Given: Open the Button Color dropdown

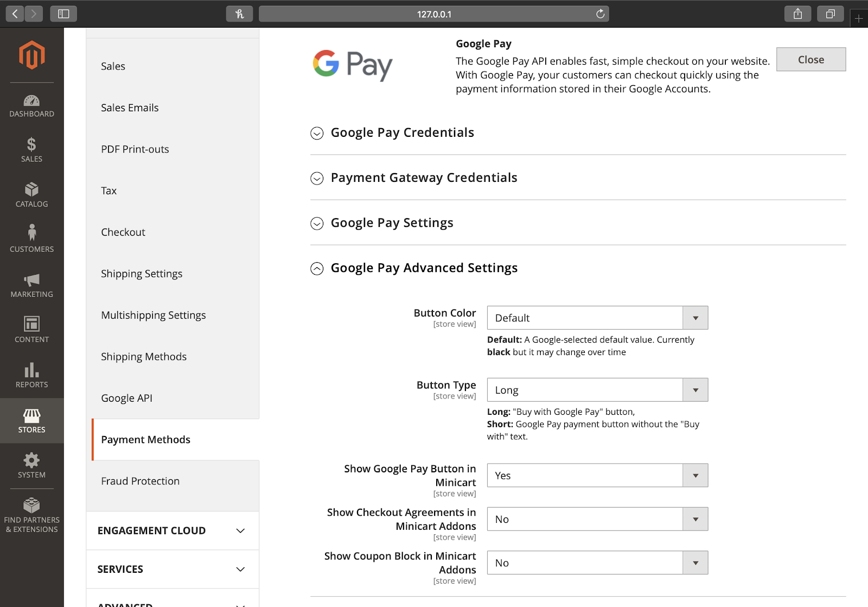Looking at the screenshot, I should click(597, 318).
